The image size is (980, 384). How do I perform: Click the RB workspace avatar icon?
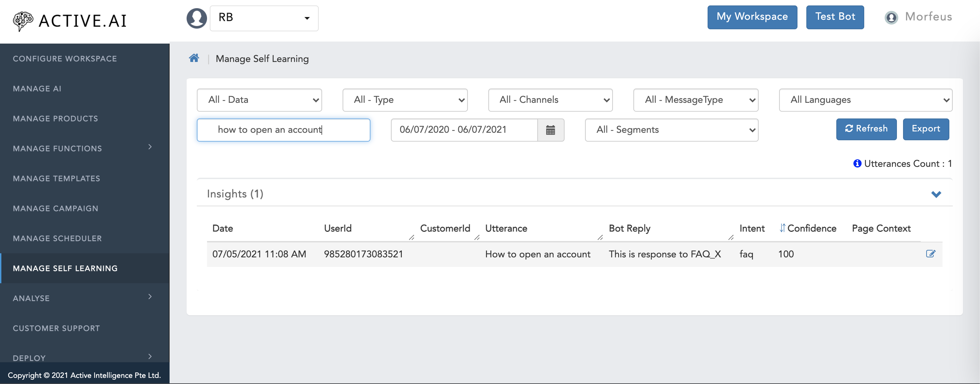tap(197, 18)
